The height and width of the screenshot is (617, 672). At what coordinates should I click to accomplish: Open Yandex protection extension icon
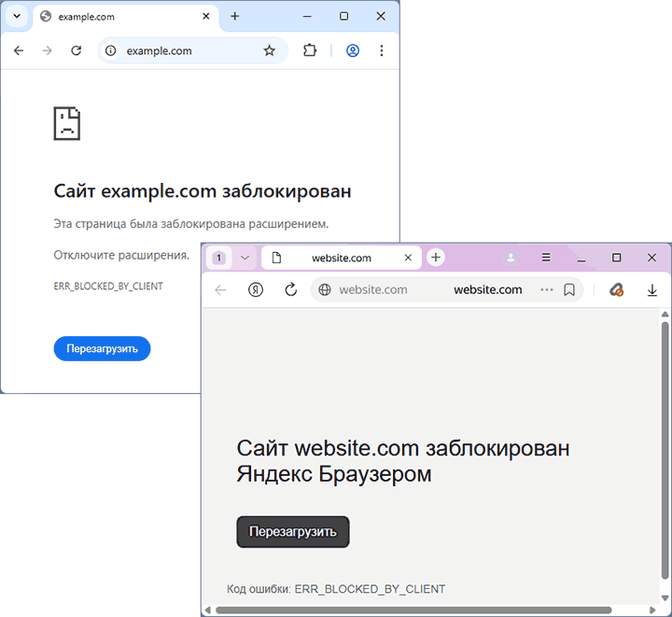pyautogui.click(x=616, y=290)
